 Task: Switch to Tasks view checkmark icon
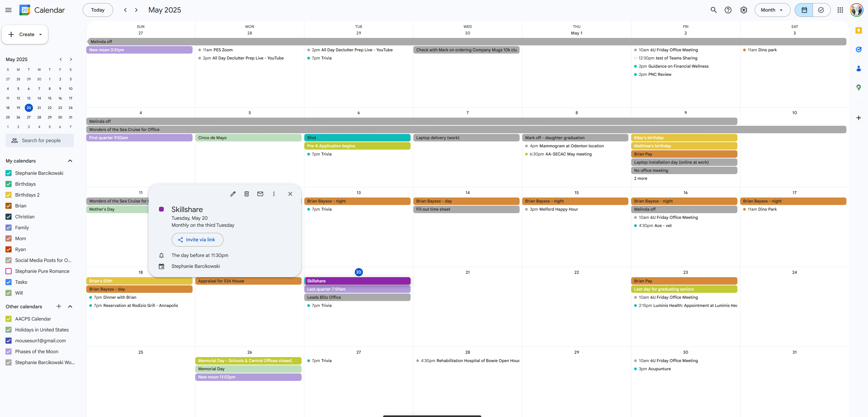point(821,10)
